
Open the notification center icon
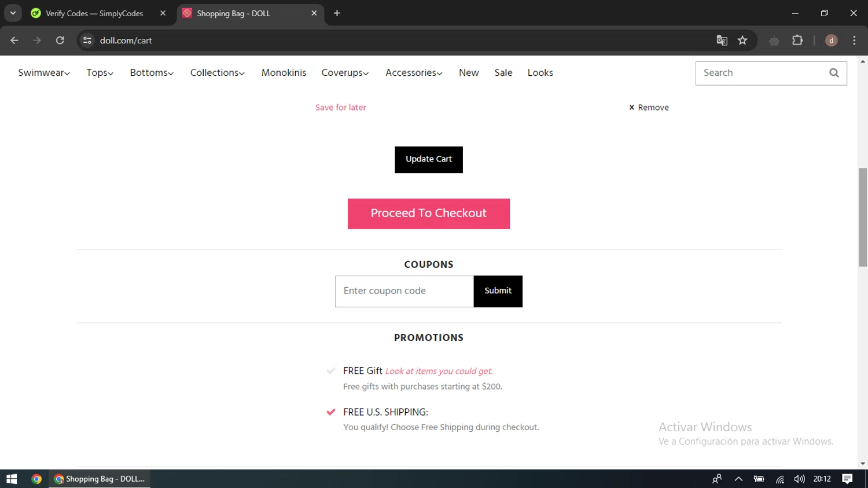(x=847, y=479)
